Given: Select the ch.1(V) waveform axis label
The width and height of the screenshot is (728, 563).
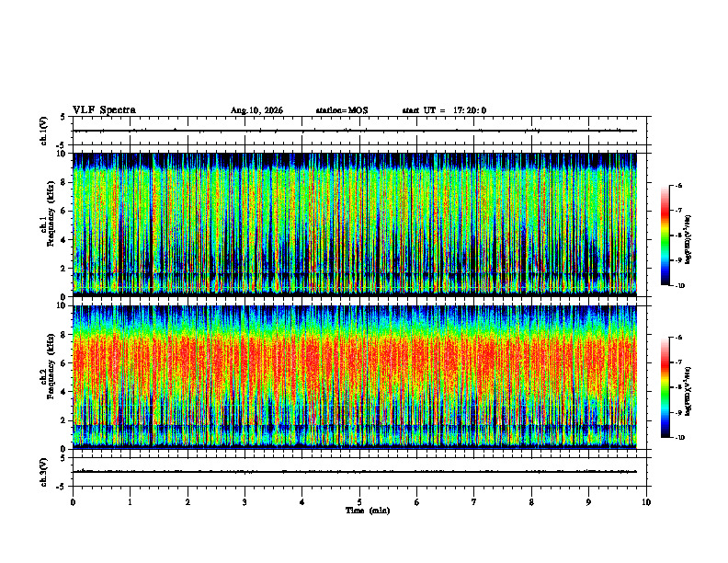Looking at the screenshot, I should (x=44, y=131).
